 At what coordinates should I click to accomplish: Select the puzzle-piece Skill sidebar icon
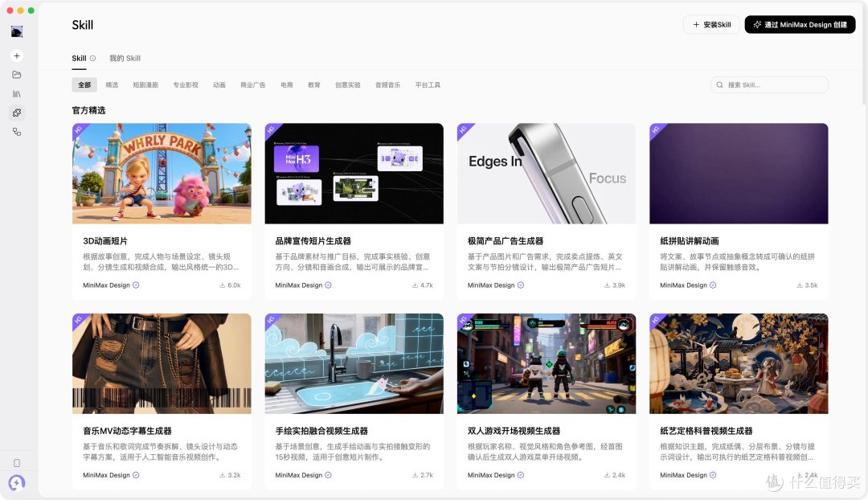(x=17, y=113)
